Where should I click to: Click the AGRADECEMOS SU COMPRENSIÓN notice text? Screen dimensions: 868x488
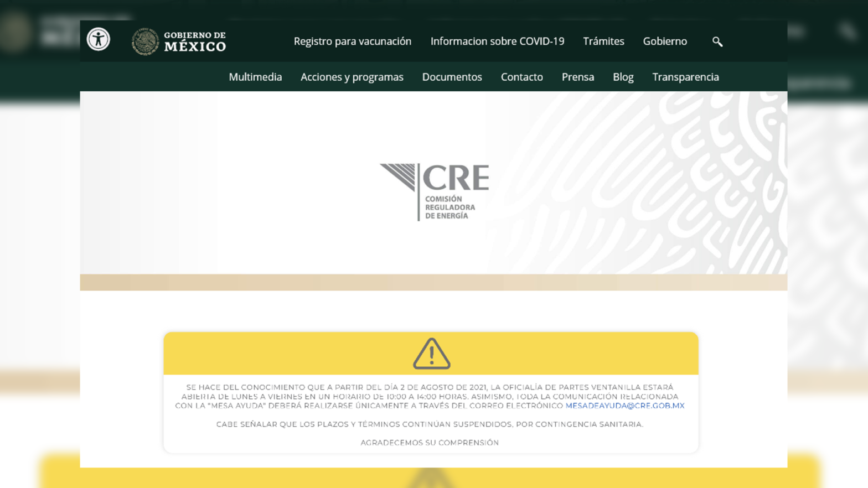430,443
